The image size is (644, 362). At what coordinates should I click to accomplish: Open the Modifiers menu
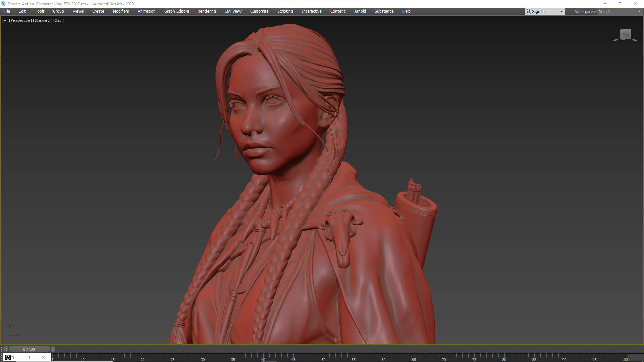point(121,11)
